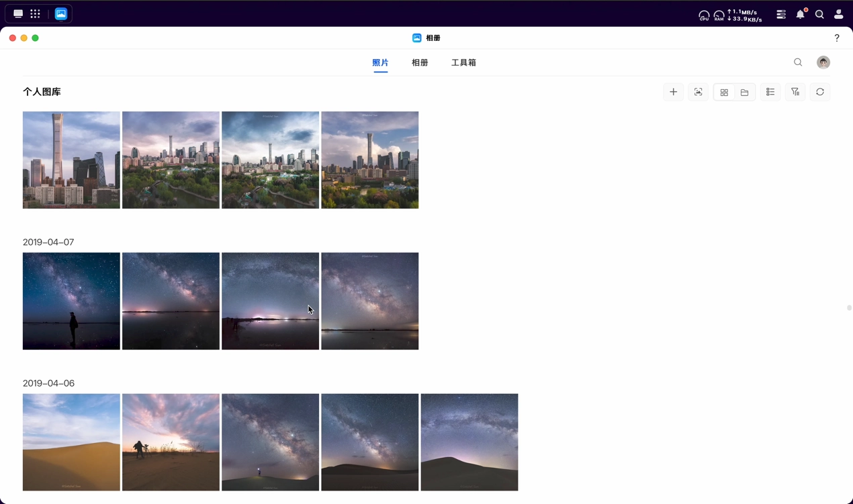Open image recognition scan tool
Image resolution: width=853 pixels, height=504 pixels.
(698, 92)
